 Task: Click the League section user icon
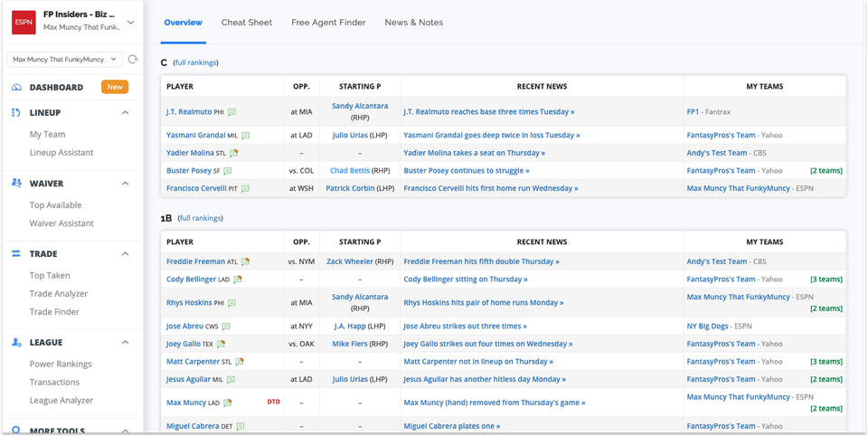(16, 342)
